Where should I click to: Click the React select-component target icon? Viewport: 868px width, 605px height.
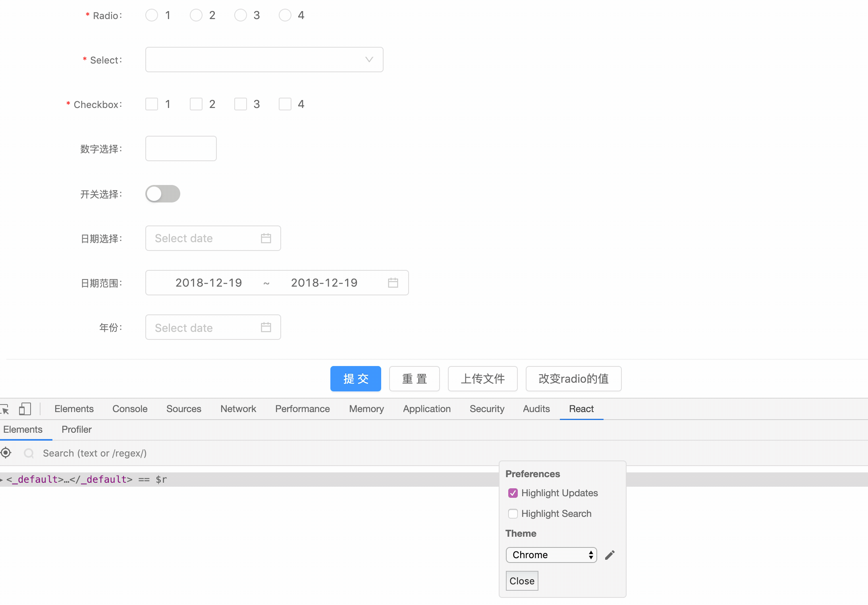[6, 453]
